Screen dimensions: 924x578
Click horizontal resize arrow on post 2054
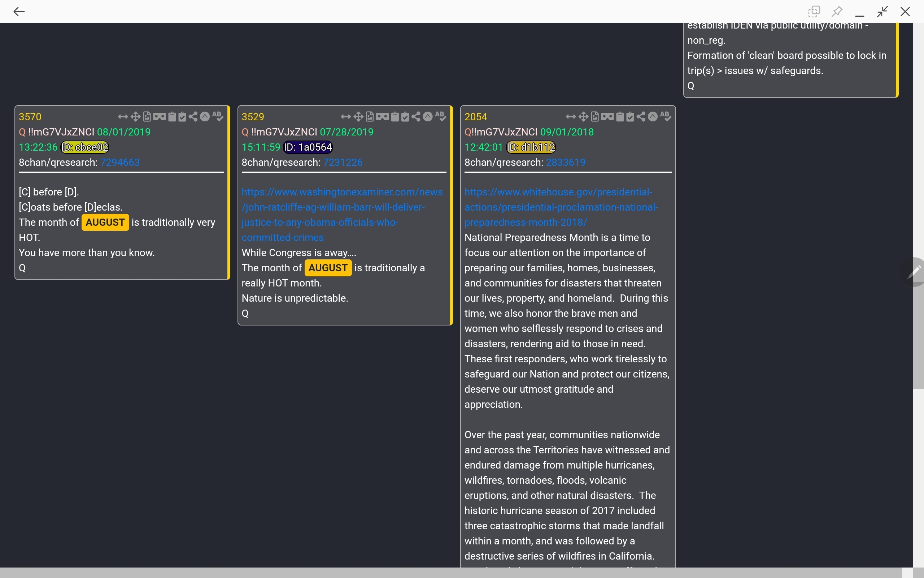click(x=571, y=117)
